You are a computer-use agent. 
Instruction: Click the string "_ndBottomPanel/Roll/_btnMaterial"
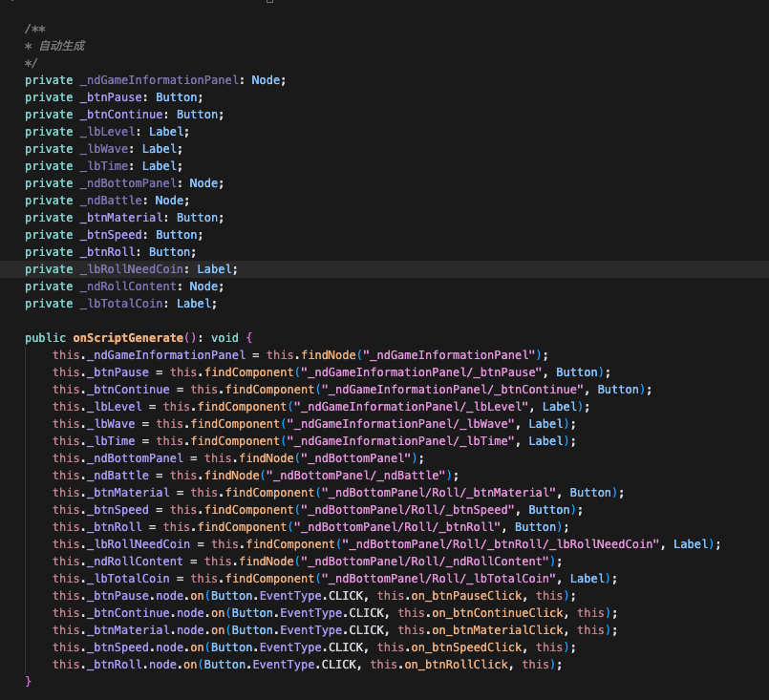438,492
